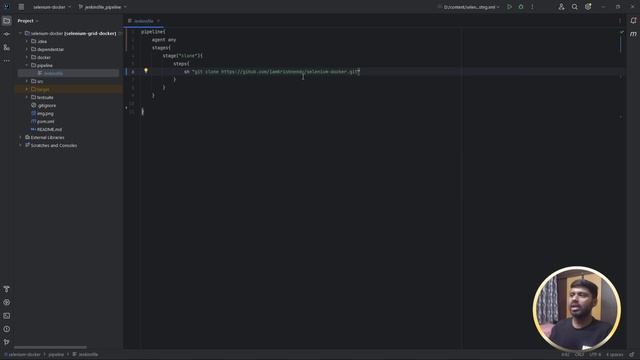The height and width of the screenshot is (360, 640).
Task: Expand the target folder
Action: point(27,89)
